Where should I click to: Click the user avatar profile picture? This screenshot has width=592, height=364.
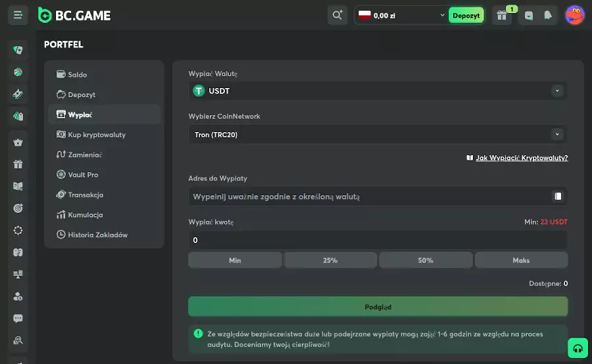[575, 15]
